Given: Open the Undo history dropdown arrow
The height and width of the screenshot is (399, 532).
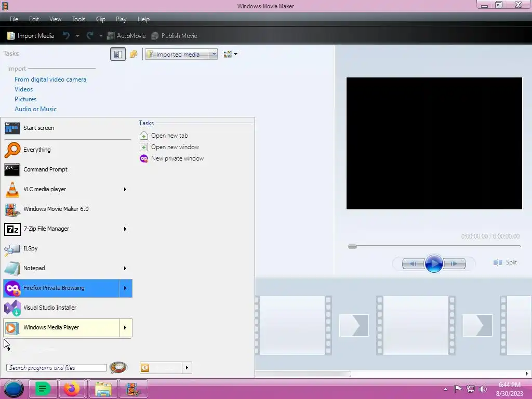Looking at the screenshot, I should point(77,36).
